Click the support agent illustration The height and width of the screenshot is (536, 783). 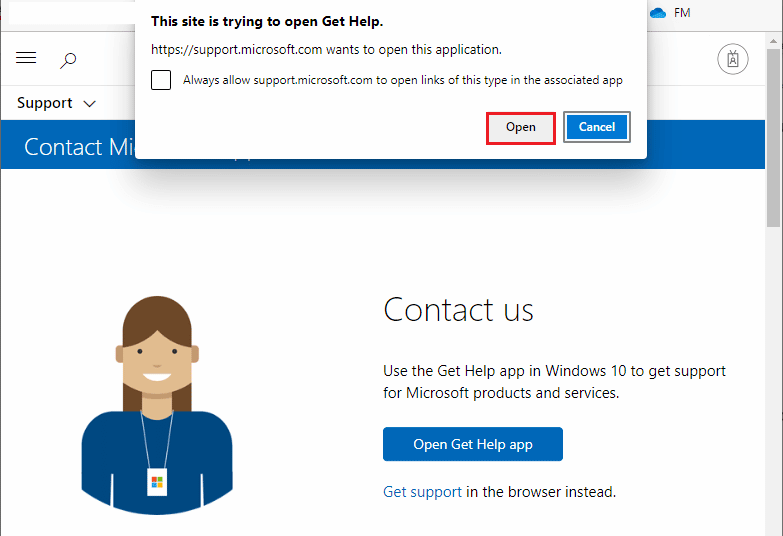tap(157, 405)
